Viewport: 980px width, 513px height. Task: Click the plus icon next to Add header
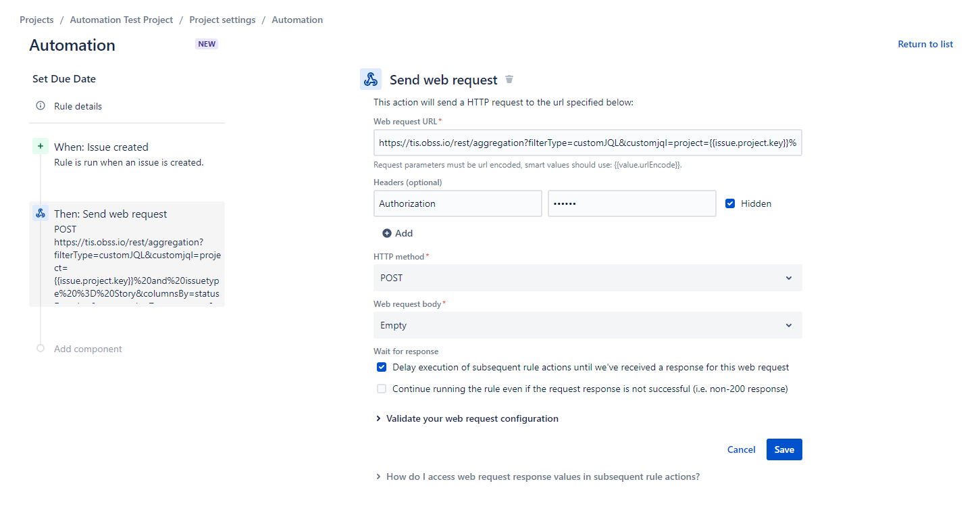click(x=387, y=233)
